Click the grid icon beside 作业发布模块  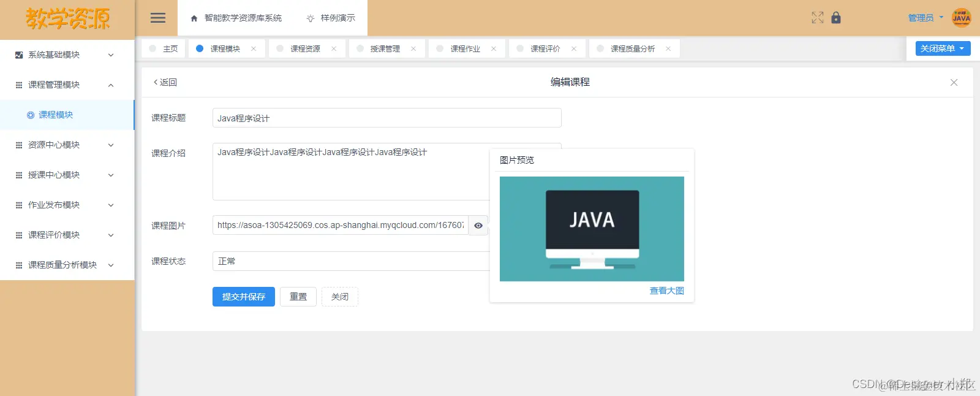pos(19,205)
